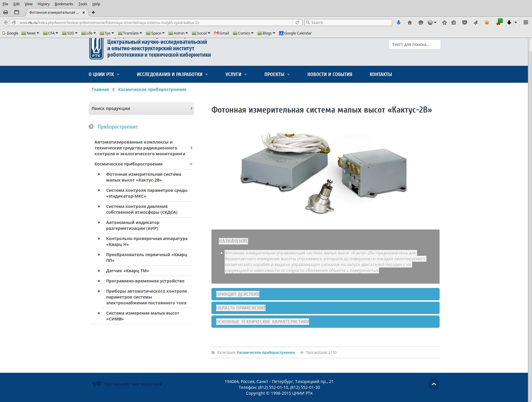This screenshot has width=532, height=402.
Task: Click the printer icon in the tab bar
Action: pyautogui.click(x=6, y=12)
